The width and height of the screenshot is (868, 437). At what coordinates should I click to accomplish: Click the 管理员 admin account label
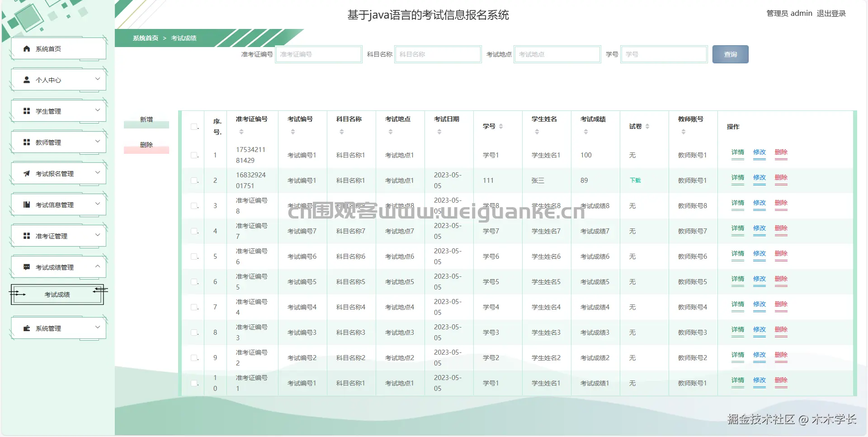[789, 14]
